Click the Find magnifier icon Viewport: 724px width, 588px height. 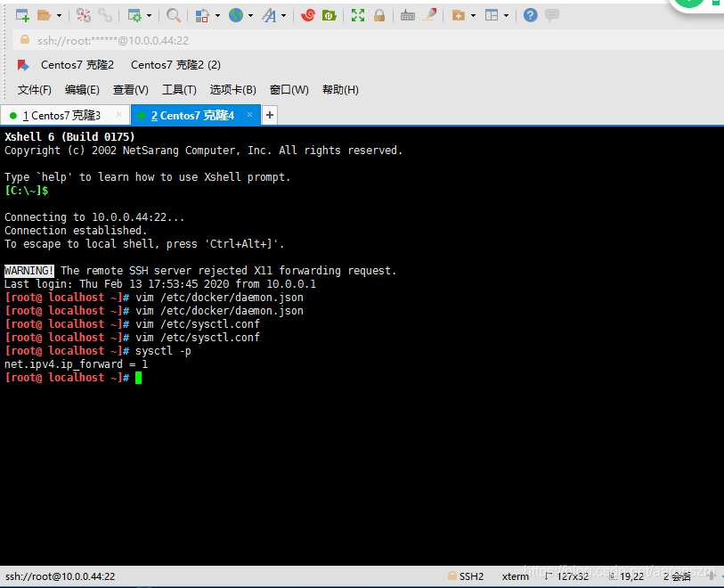tap(174, 15)
